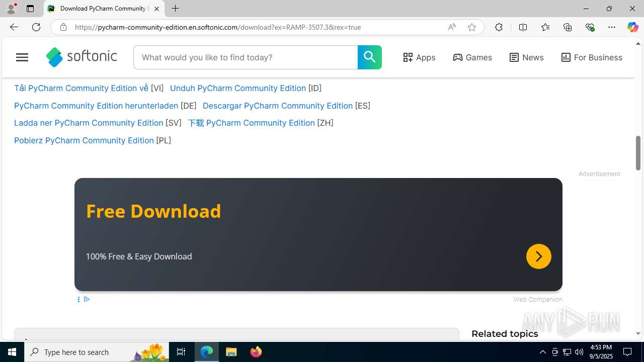Open Copilot sidebar icon
The width and height of the screenshot is (644, 362).
632,27
